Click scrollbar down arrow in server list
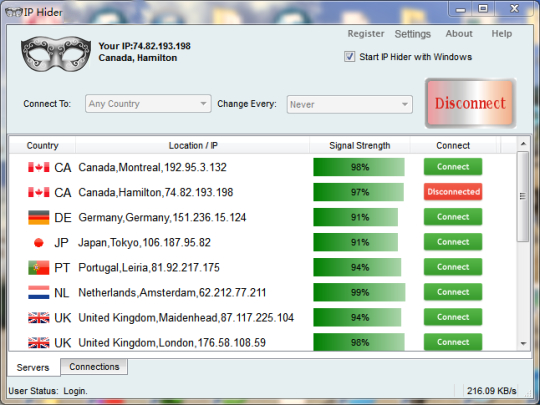This screenshot has width=540, height=405. [523, 343]
